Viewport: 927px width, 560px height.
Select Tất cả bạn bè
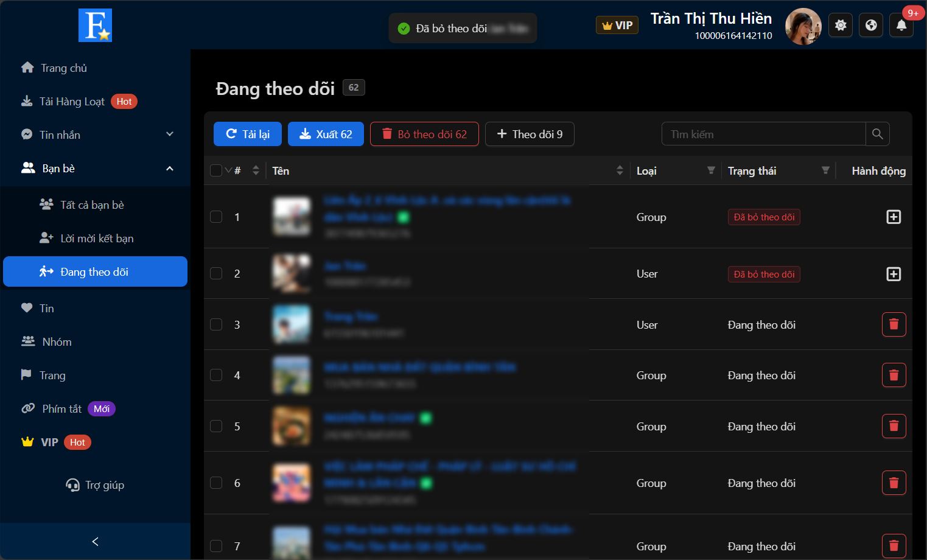click(95, 205)
